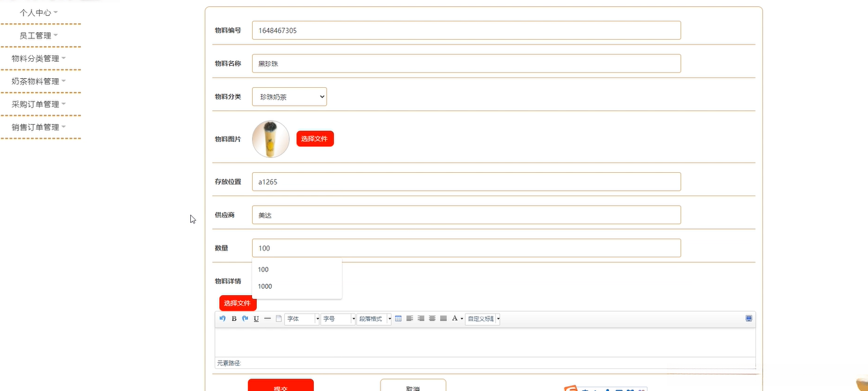Open 物料分类管理 sidebar menu
868x391 pixels.
(x=39, y=58)
